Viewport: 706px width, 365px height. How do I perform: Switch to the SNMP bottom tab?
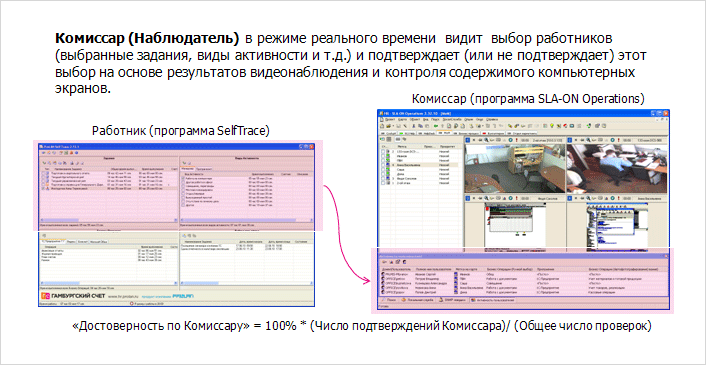[453, 300]
